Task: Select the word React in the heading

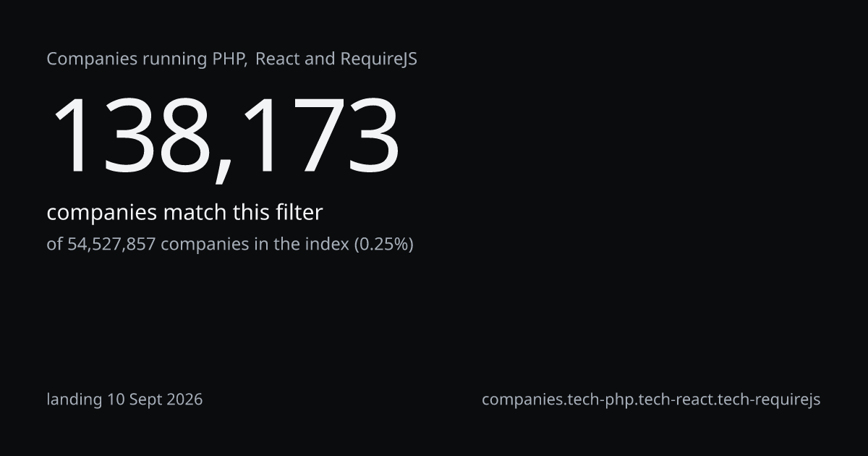Action: click(x=278, y=59)
